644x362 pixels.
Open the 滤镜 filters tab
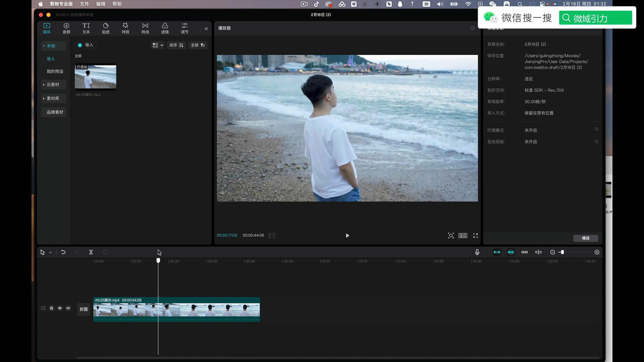click(x=165, y=28)
